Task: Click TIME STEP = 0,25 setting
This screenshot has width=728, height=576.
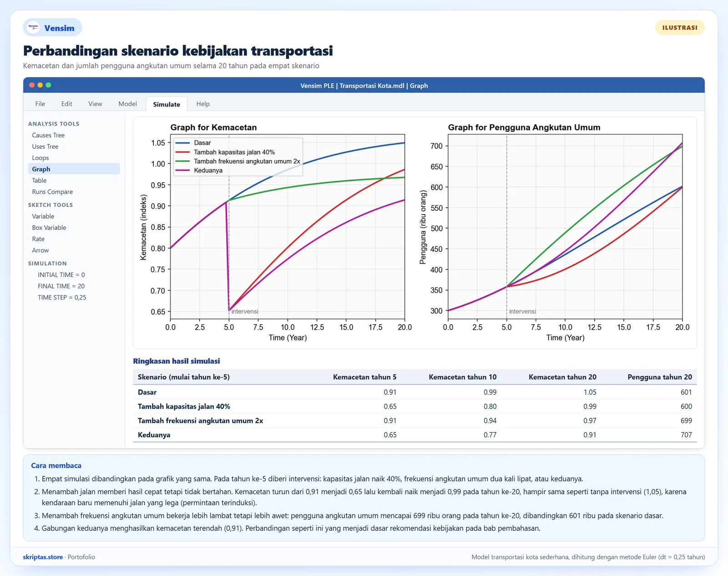Action: click(x=62, y=298)
